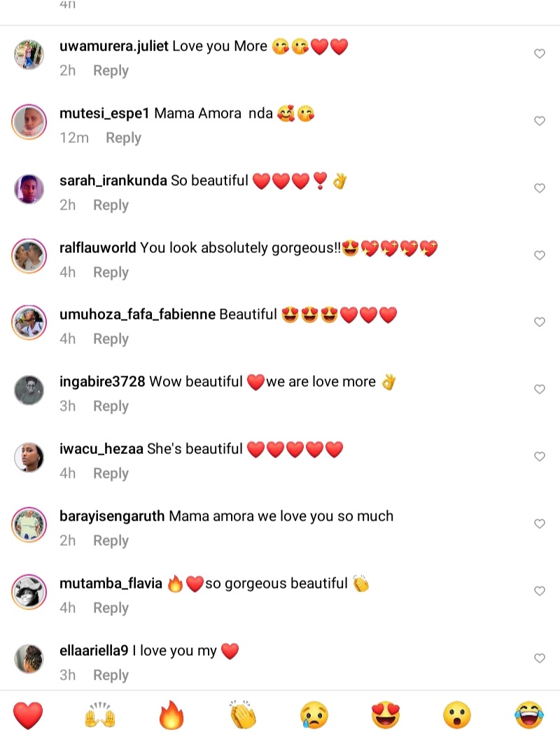Open umuhoza_fafa_fabienne's profile from username
The width and height of the screenshot is (560, 737).
click(x=137, y=315)
